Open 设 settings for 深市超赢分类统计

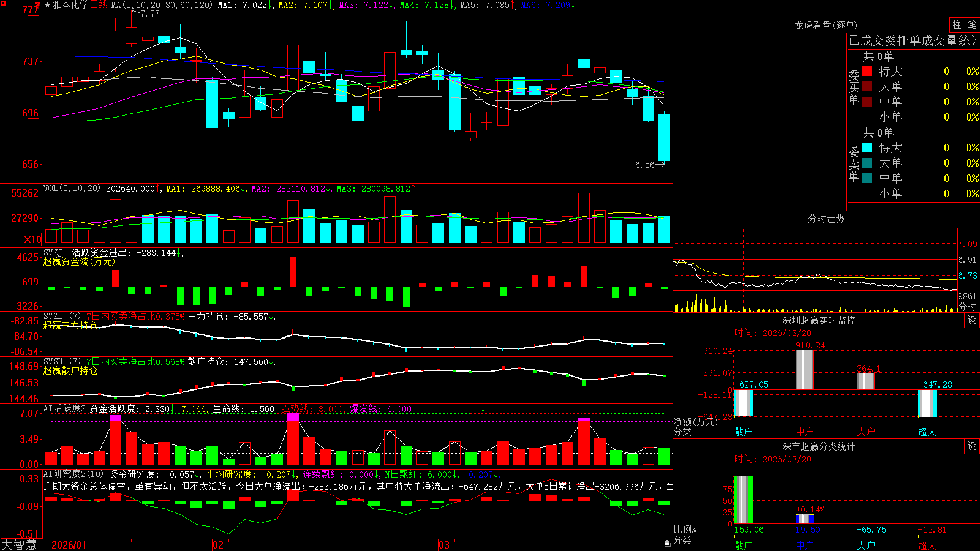(x=972, y=446)
